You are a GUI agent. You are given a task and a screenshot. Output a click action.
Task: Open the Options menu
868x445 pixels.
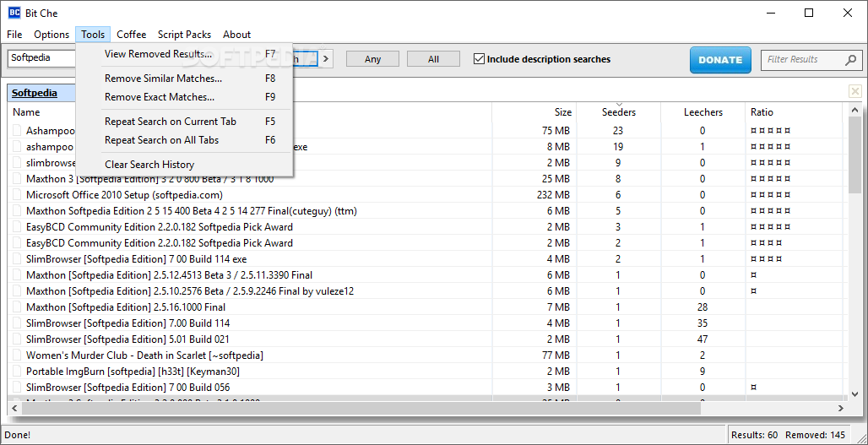[x=52, y=35]
